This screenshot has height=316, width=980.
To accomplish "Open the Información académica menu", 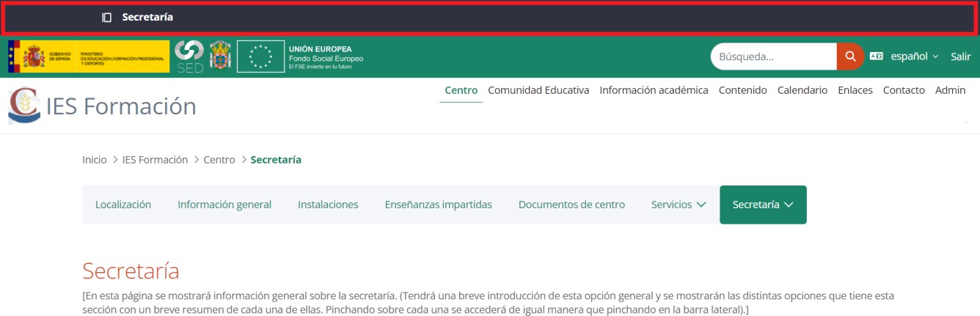I will tap(654, 90).
